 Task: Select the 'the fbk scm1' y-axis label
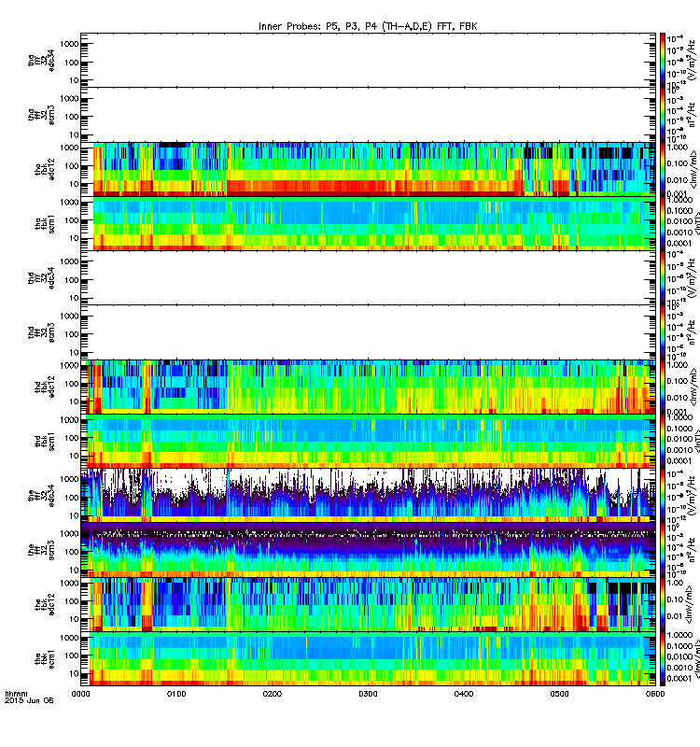point(45,659)
